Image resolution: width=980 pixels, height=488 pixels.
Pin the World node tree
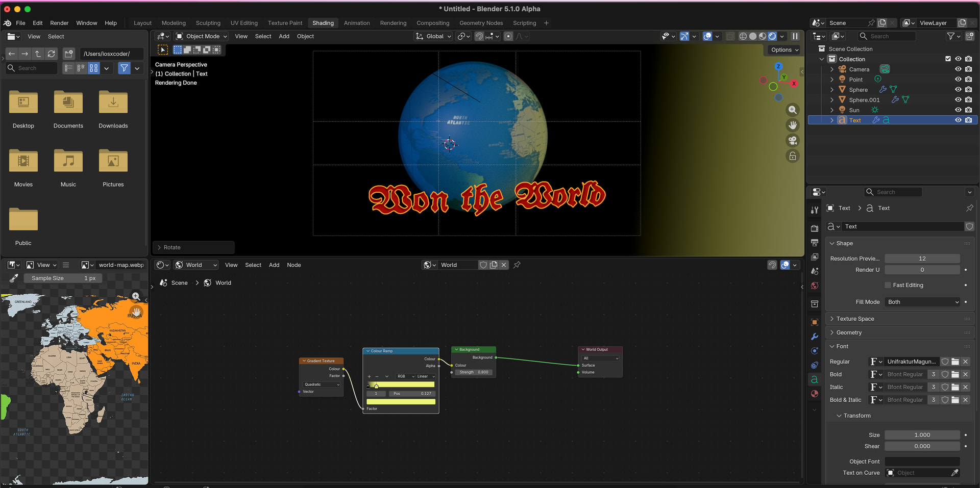(x=517, y=265)
